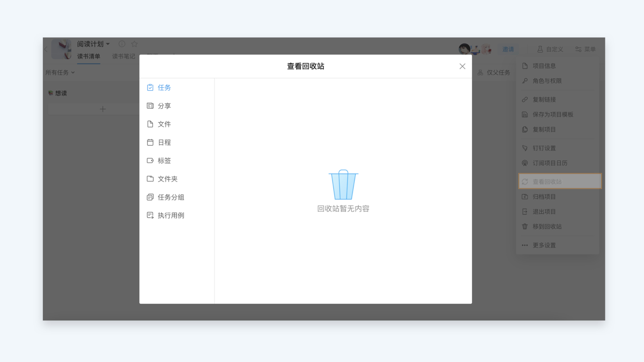Click the 文件 file icon in sidebar
644x362 pixels.
tap(150, 124)
